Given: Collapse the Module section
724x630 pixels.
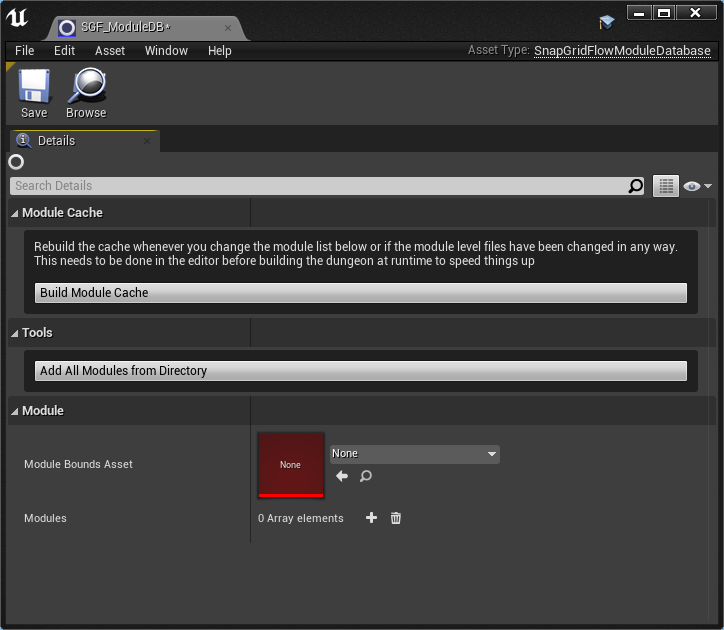Looking at the screenshot, I should 15,411.
